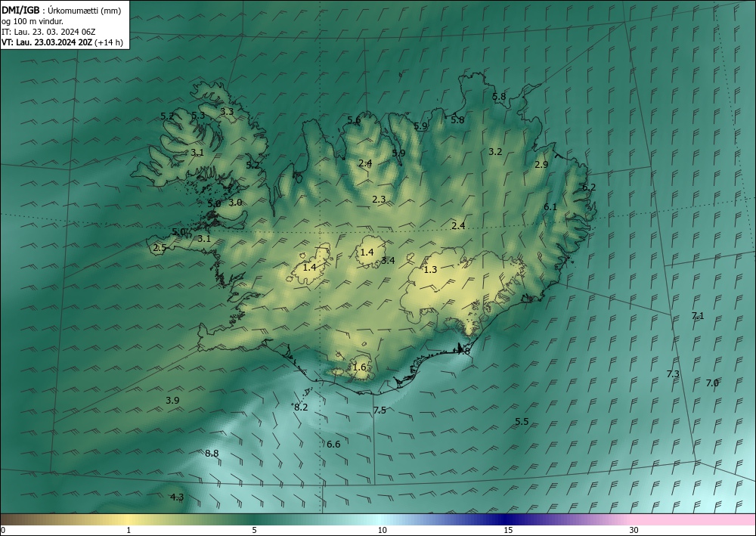The width and height of the screenshot is (756, 536).
Task: Click the "1.6" value on the southern glacier
Action: (x=360, y=367)
